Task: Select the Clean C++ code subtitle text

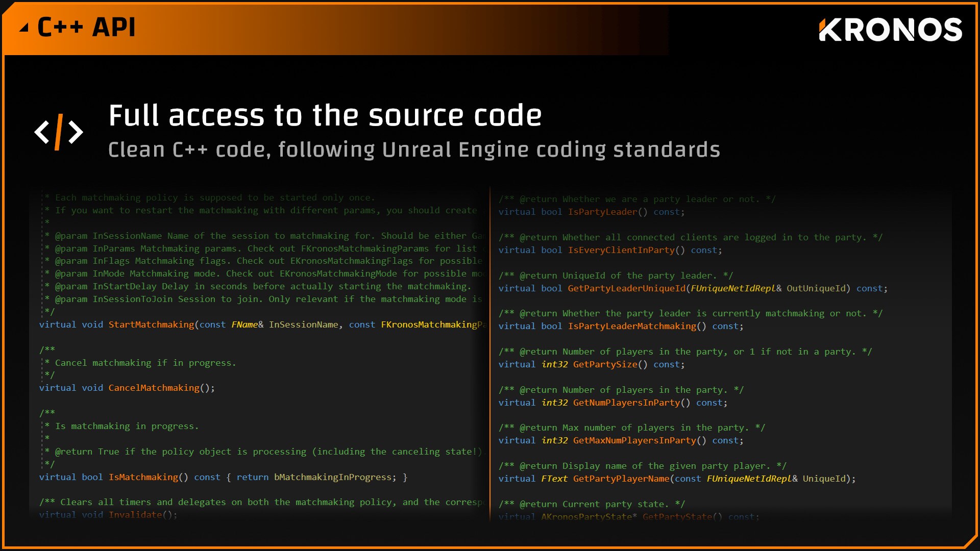Action: 413,149
